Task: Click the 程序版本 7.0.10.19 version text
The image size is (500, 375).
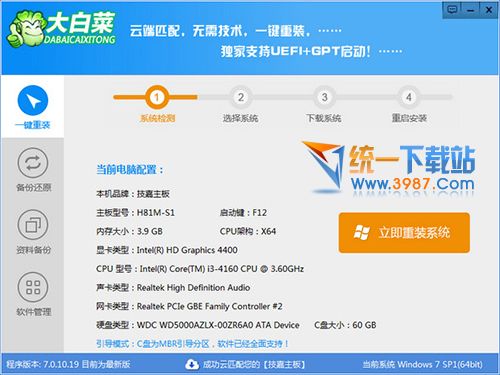Action: click(68, 364)
